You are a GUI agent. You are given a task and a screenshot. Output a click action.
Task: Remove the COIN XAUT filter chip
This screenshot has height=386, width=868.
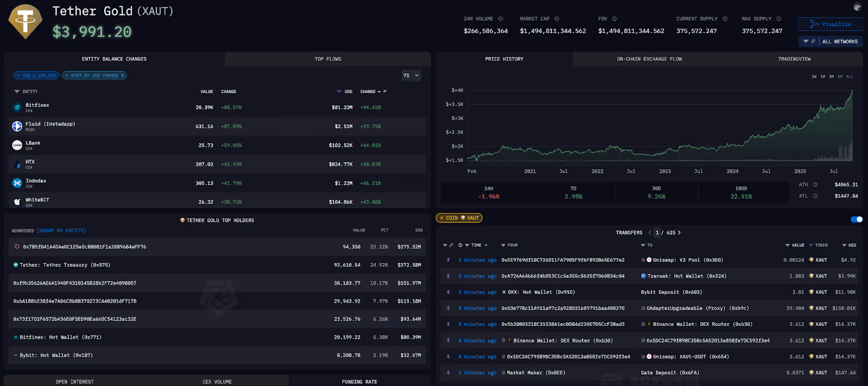tap(442, 218)
